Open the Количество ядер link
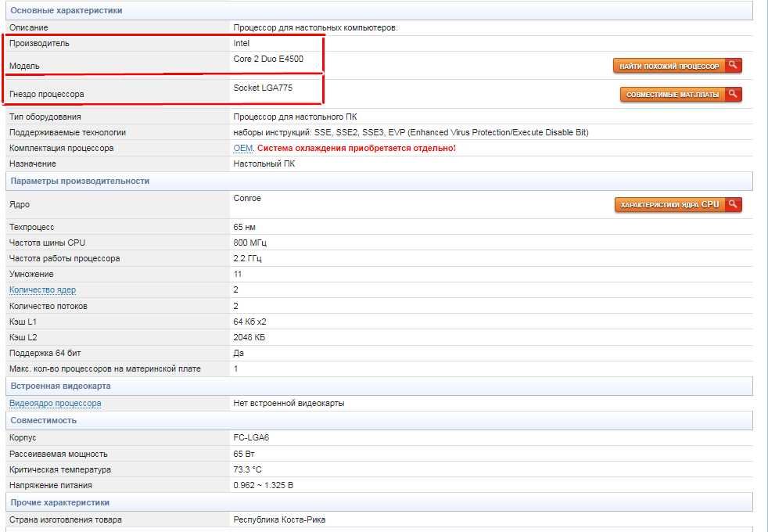 (42, 290)
